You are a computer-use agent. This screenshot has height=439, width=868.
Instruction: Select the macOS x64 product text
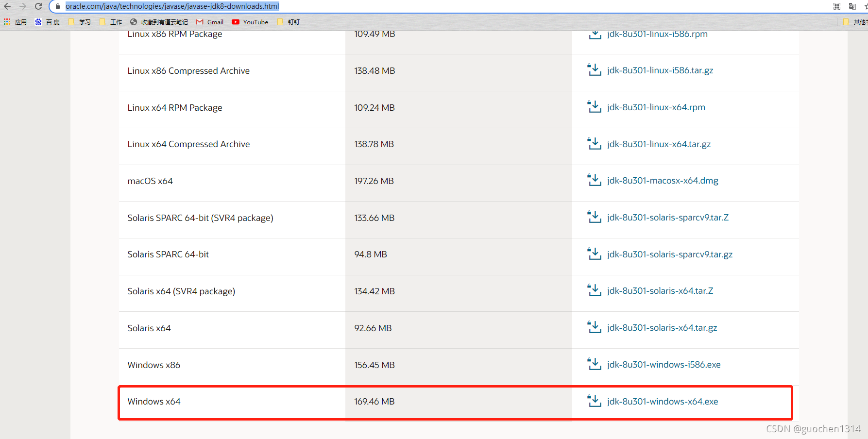pos(150,181)
